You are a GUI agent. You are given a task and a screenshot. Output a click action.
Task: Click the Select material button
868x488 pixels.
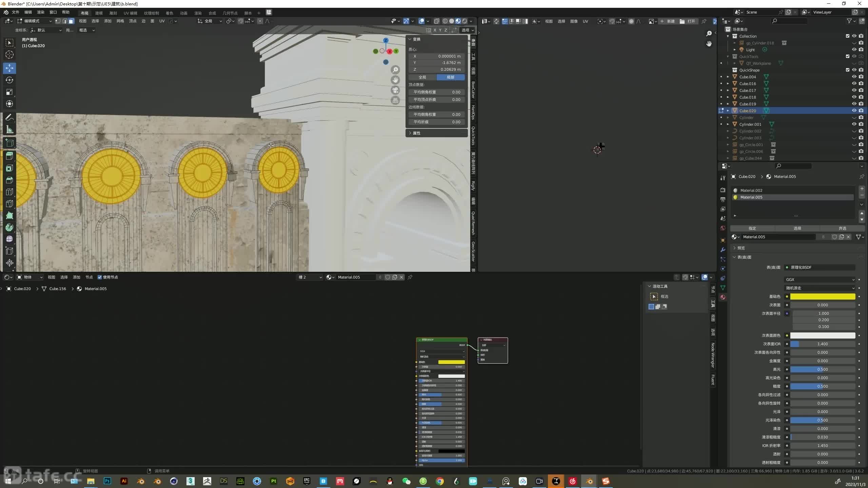point(797,228)
